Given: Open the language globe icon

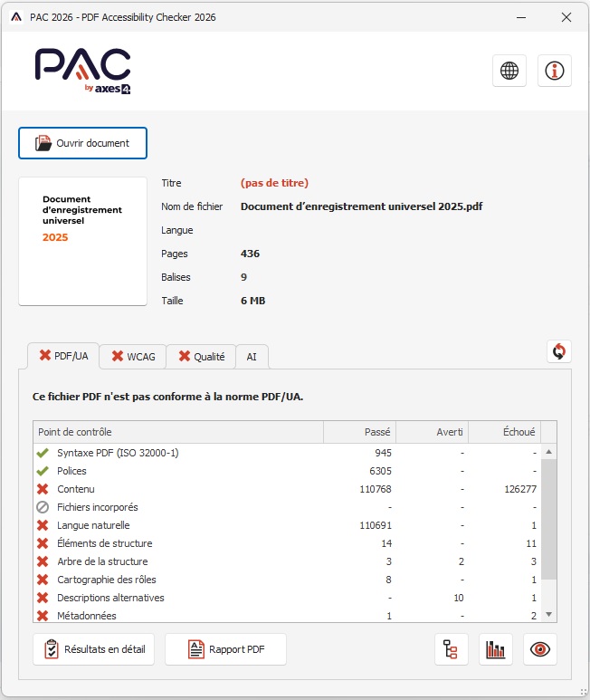Looking at the screenshot, I should coord(509,71).
